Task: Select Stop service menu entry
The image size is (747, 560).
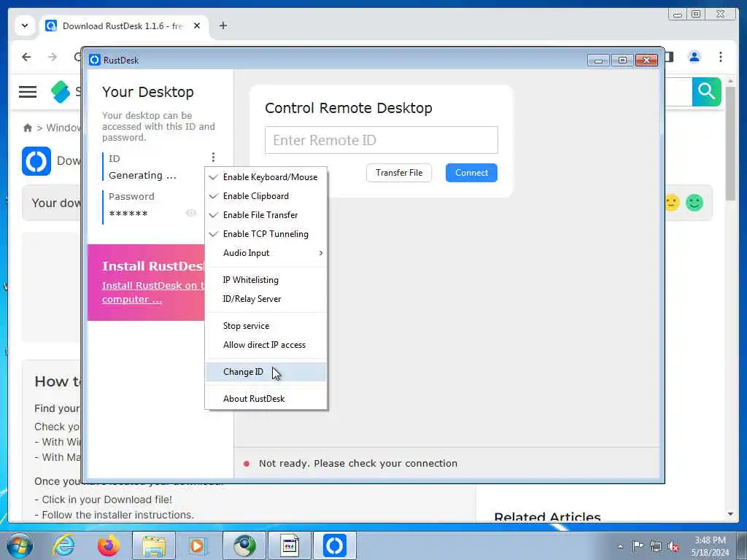Action: (x=266, y=326)
